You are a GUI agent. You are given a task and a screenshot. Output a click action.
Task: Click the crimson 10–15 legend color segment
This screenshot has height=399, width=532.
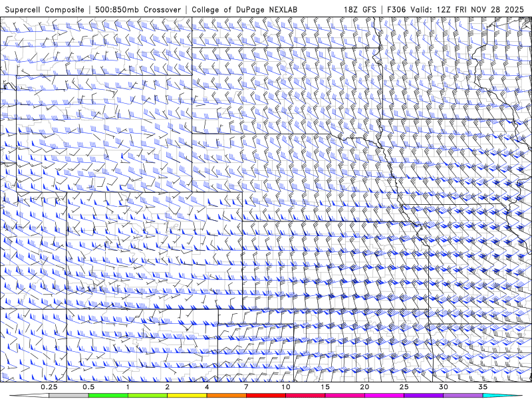(305, 396)
